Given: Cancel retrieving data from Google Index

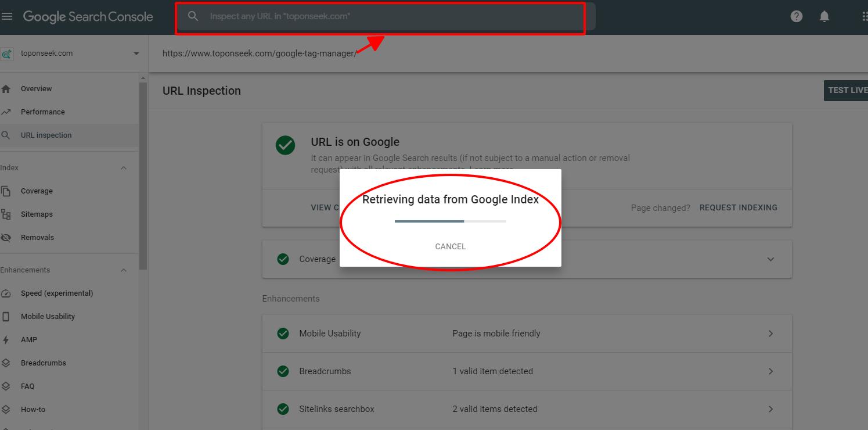Looking at the screenshot, I should click(x=450, y=246).
